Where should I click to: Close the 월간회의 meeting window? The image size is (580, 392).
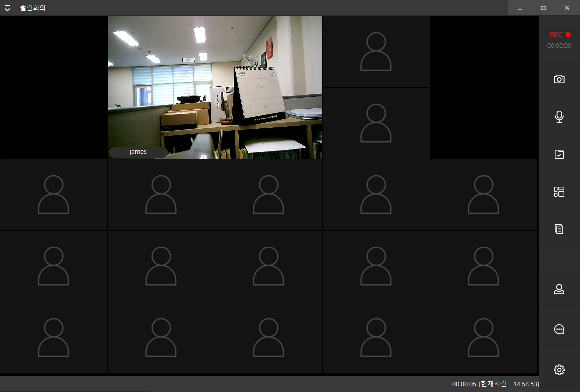pos(567,8)
